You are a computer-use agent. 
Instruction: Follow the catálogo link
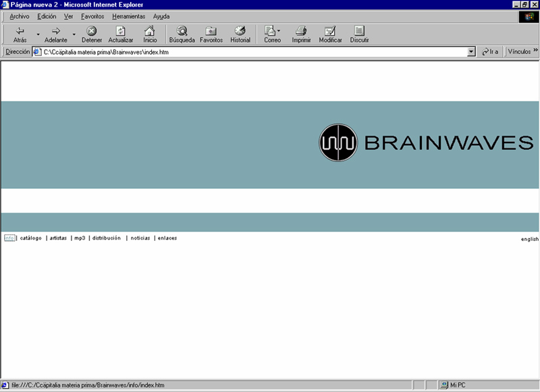tap(30, 237)
